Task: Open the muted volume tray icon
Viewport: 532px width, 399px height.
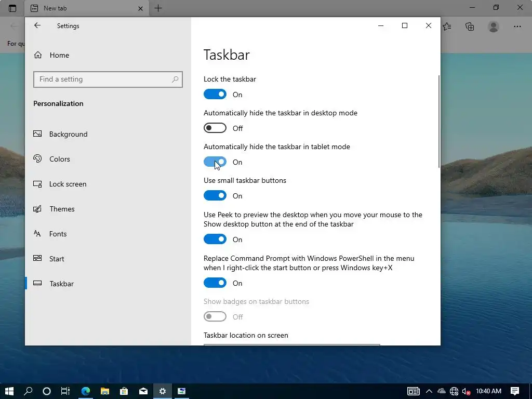Action: pos(466,391)
